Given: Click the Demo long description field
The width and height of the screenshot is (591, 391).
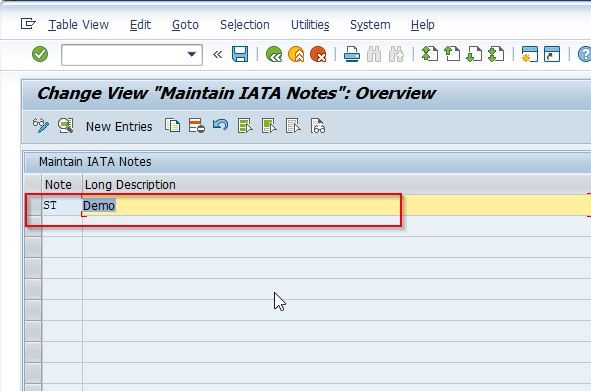Looking at the screenshot, I should [x=337, y=205].
